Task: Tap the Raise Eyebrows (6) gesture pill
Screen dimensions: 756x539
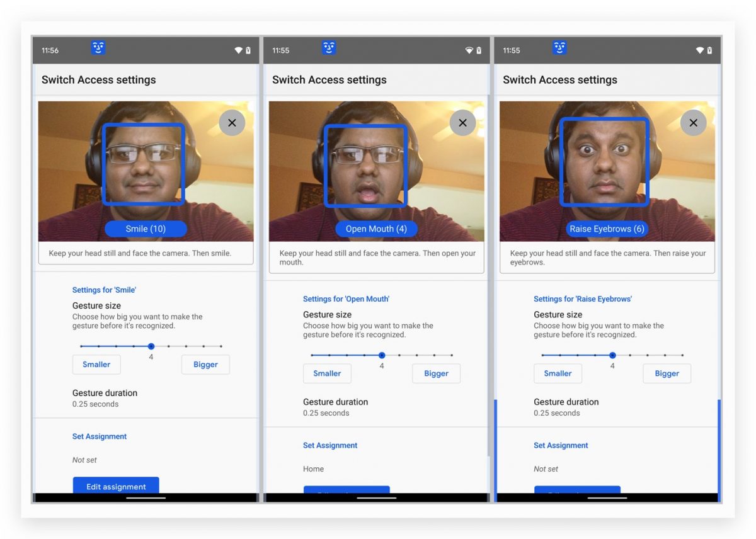Action: coord(607,229)
